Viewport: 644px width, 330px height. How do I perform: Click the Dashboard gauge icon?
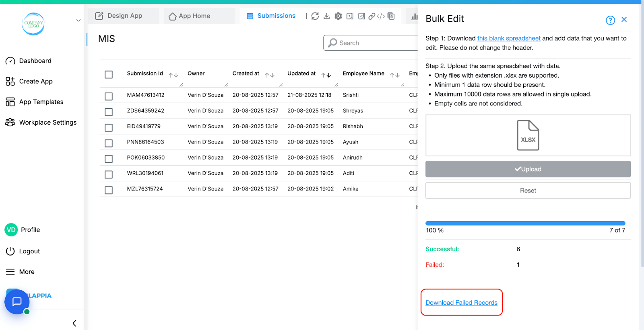pos(10,61)
